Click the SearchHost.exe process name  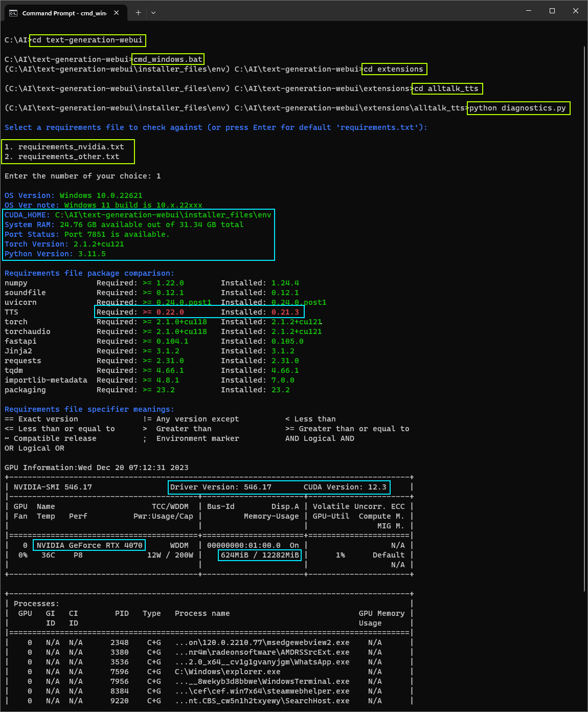(262, 701)
